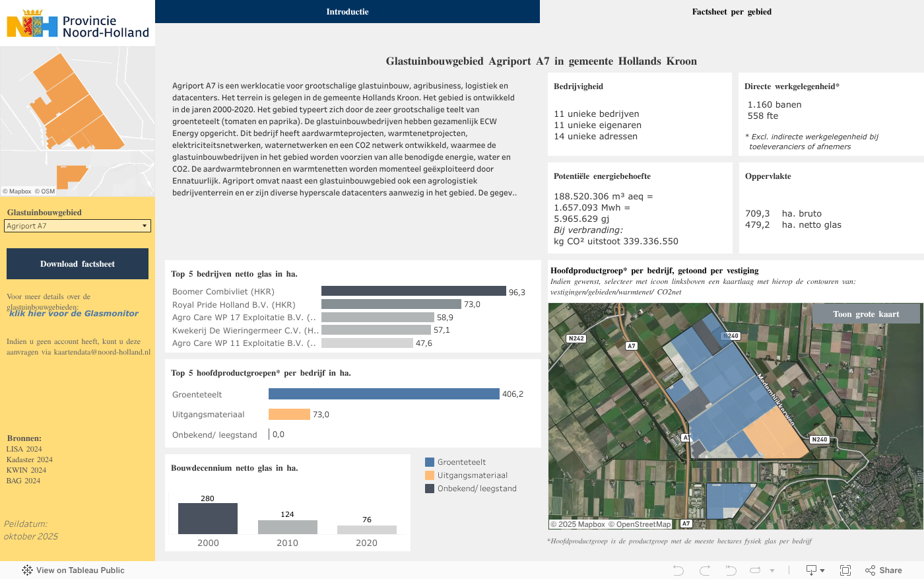Select Uitgangsmateriaal orange legend swatch
Screen dimensions: 924x579
[x=430, y=475]
